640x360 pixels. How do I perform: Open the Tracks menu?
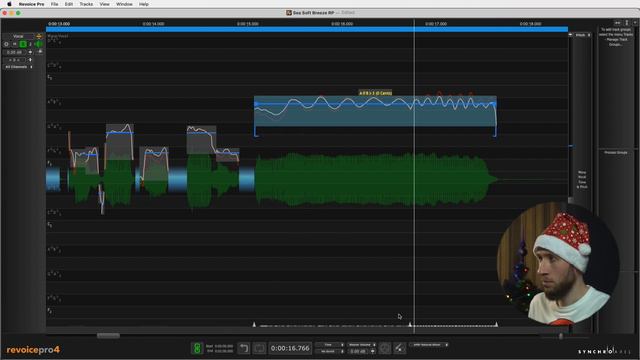(x=86, y=4)
